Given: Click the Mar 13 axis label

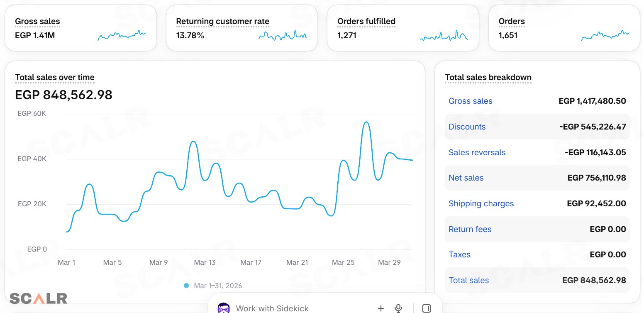Looking at the screenshot, I should pos(205,262).
